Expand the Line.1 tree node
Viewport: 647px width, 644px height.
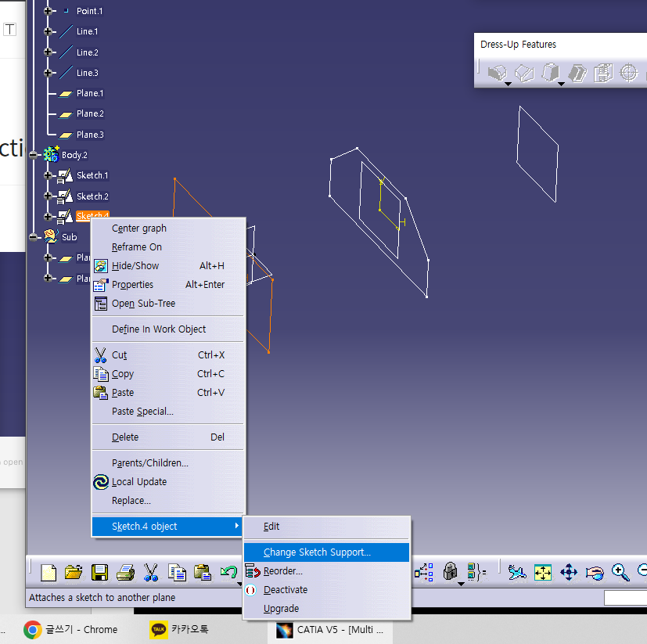pyautogui.click(x=48, y=31)
